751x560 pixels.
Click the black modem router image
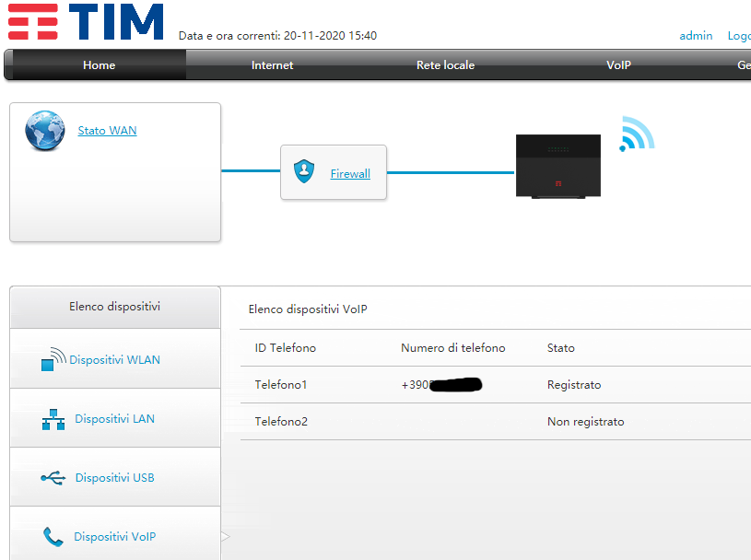coord(558,166)
